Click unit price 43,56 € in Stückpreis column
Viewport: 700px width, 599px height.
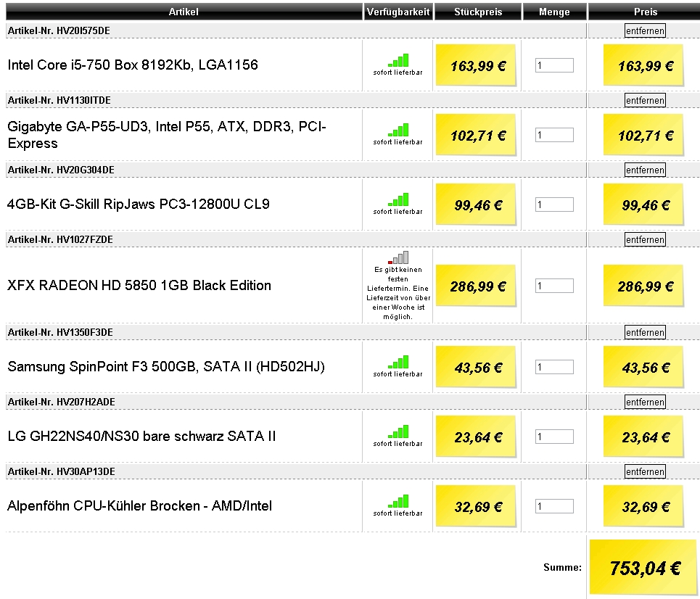tap(476, 368)
